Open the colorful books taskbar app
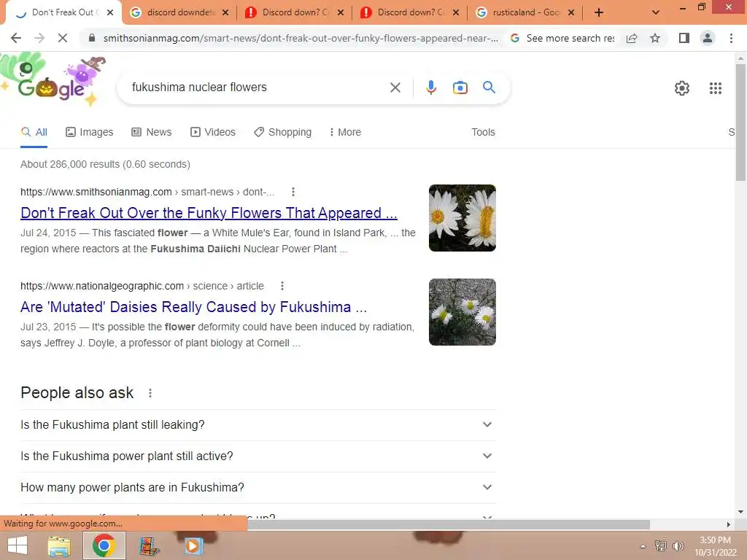Viewport: 747px width, 560px height. (x=149, y=545)
